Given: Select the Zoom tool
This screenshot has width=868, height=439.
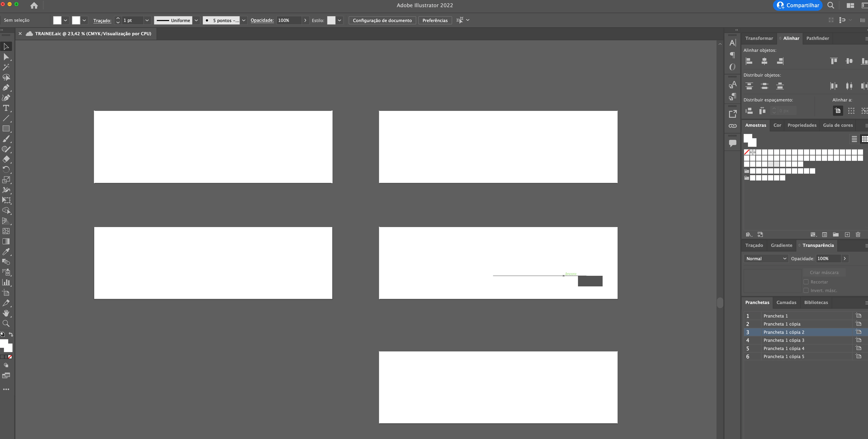Looking at the screenshot, I should click(6, 324).
